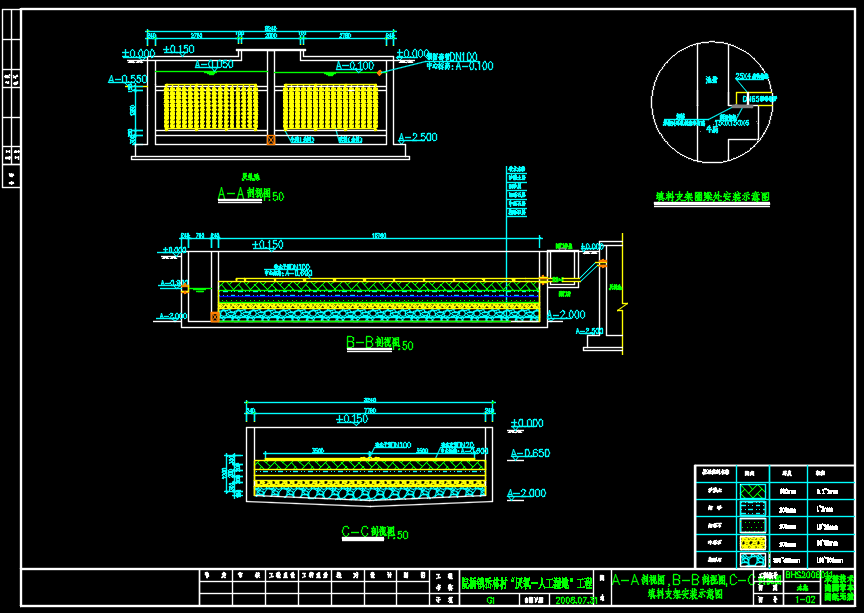Click the A-0.050 water level label
The width and height of the screenshot is (864, 613).
click(214, 64)
